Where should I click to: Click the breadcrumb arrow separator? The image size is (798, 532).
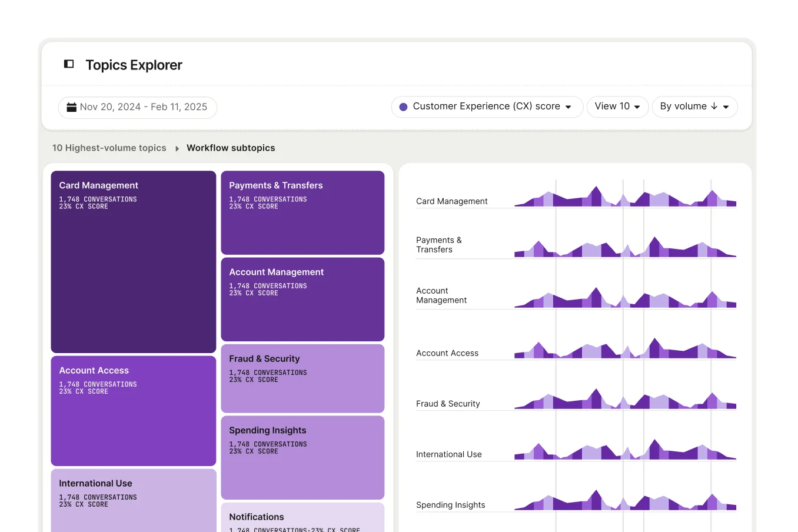click(x=177, y=149)
